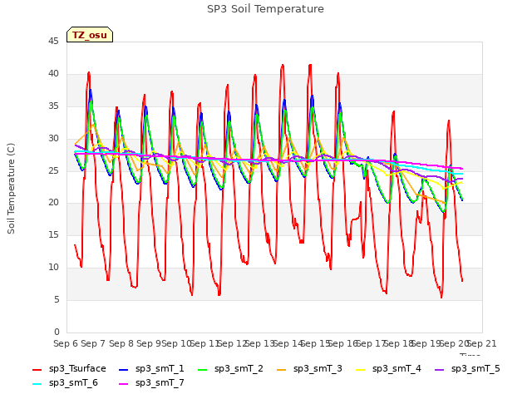
Task: Click the Sep 8 x-axis tick label
Action: tap(121, 343)
